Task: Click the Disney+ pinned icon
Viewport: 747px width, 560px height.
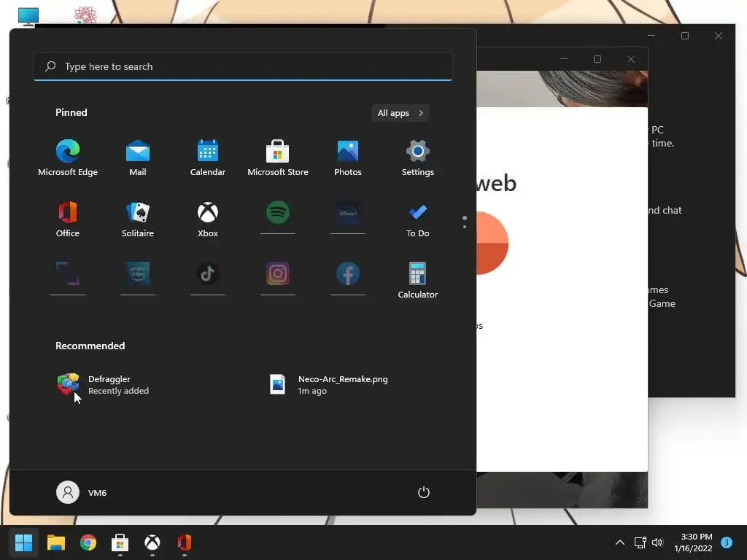Action: [x=348, y=213]
